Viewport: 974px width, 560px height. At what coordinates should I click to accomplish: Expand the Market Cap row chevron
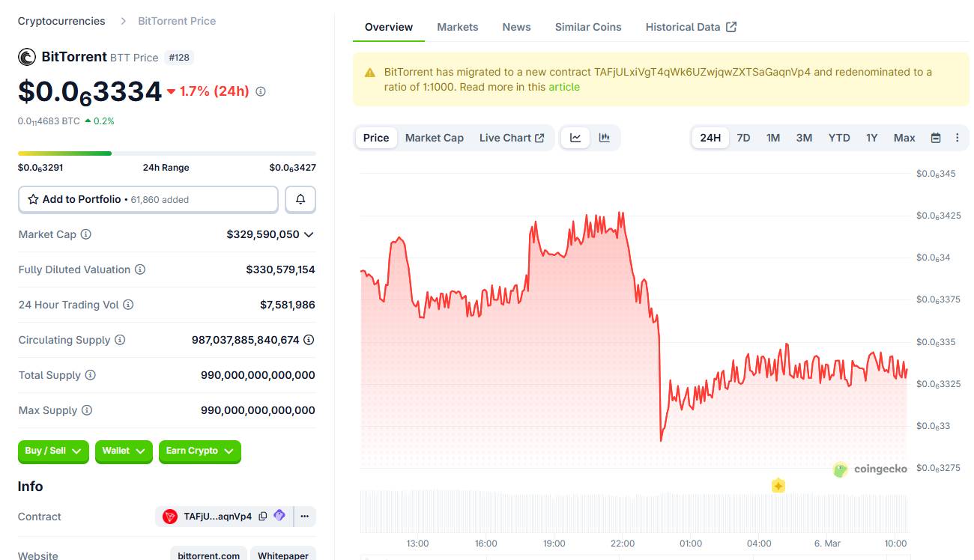click(x=309, y=234)
